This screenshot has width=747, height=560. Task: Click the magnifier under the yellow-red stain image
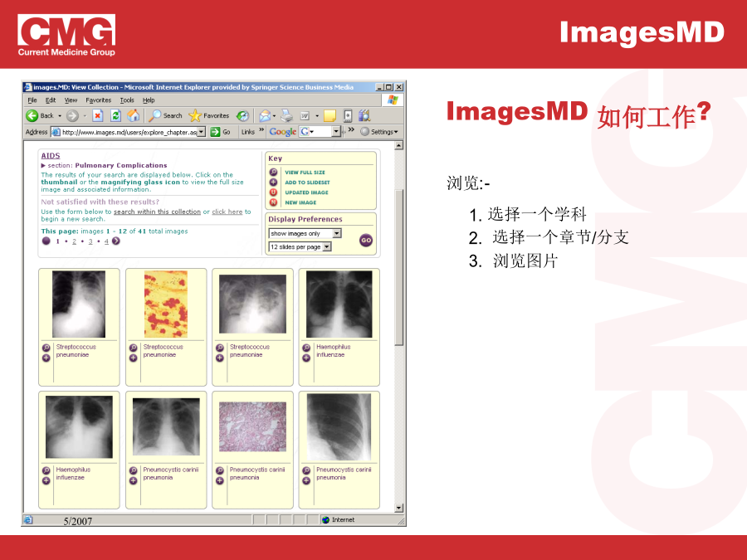(134, 348)
